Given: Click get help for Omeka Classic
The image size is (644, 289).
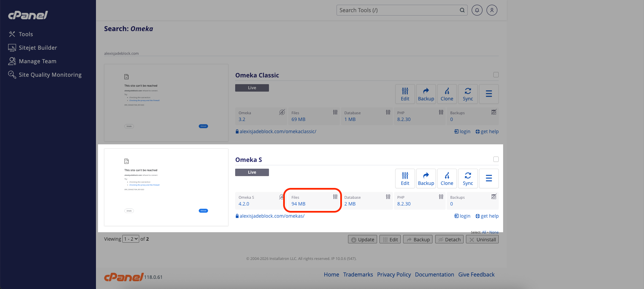Looking at the screenshot, I should click(x=487, y=131).
